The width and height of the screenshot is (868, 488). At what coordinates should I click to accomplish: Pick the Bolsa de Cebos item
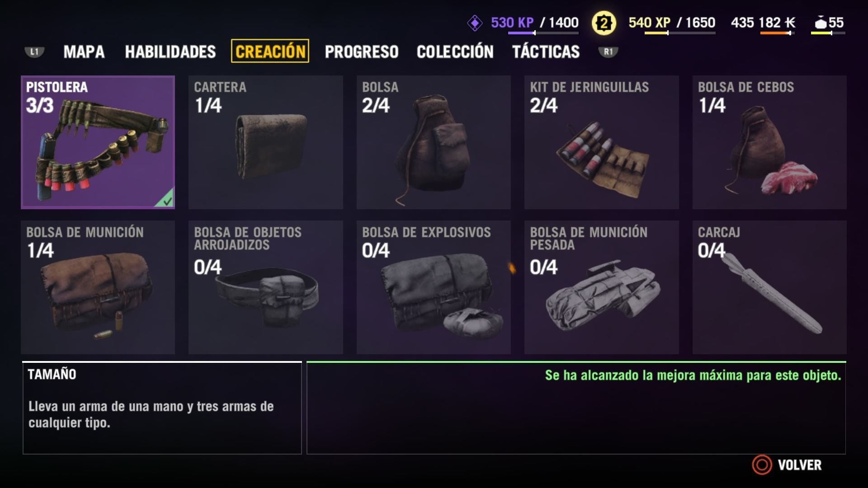(769, 142)
